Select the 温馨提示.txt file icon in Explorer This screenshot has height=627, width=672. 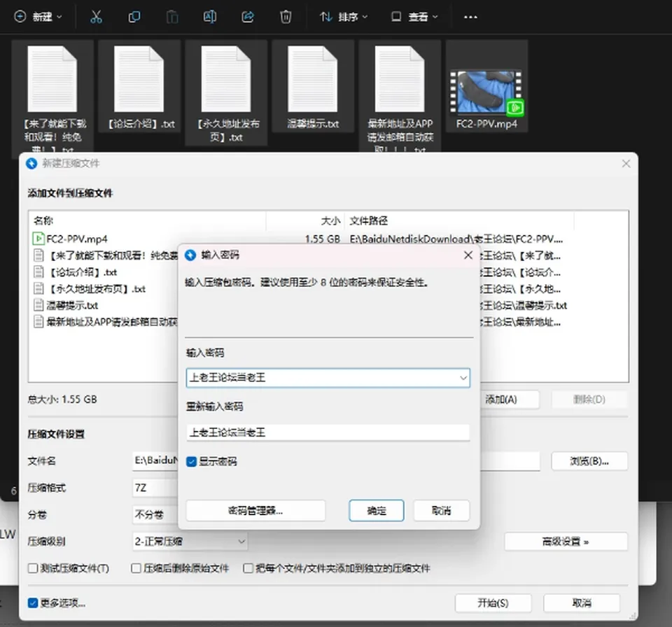click(313, 79)
